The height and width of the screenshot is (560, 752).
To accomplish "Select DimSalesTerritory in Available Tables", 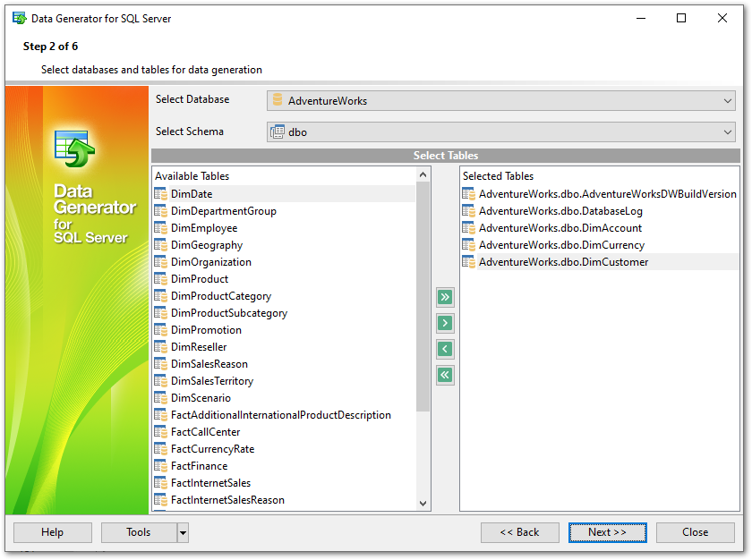I will (285, 381).
